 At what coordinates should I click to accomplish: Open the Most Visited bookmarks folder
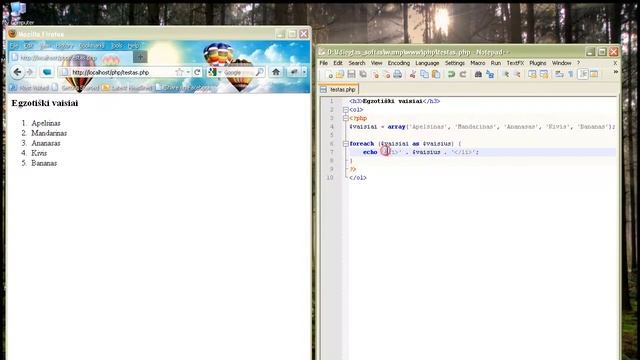(x=29, y=88)
